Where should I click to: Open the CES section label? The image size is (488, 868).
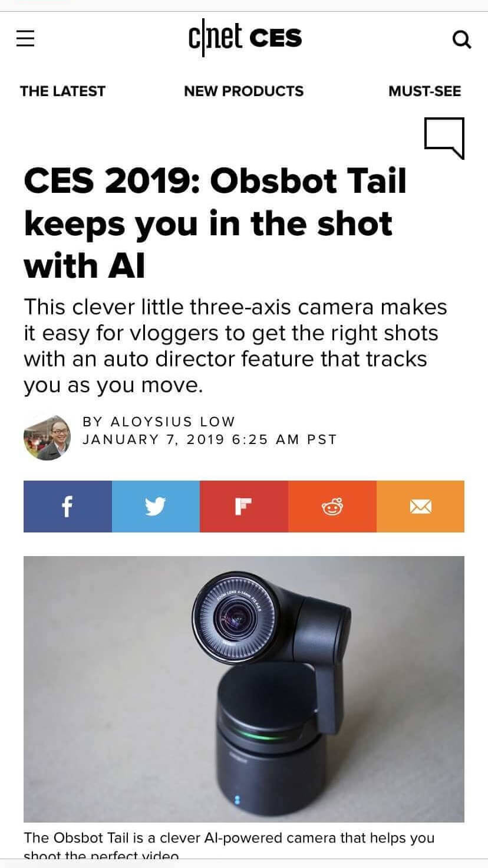[276, 39]
